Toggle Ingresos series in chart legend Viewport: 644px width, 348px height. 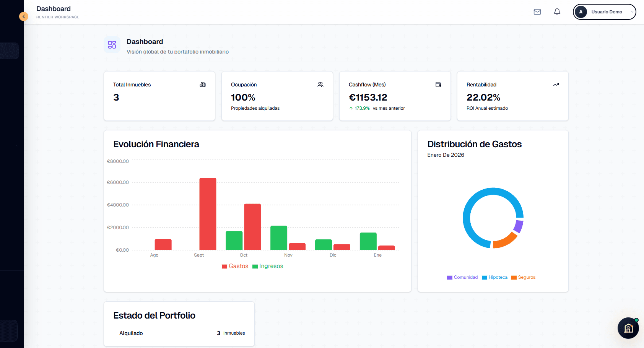point(268,266)
